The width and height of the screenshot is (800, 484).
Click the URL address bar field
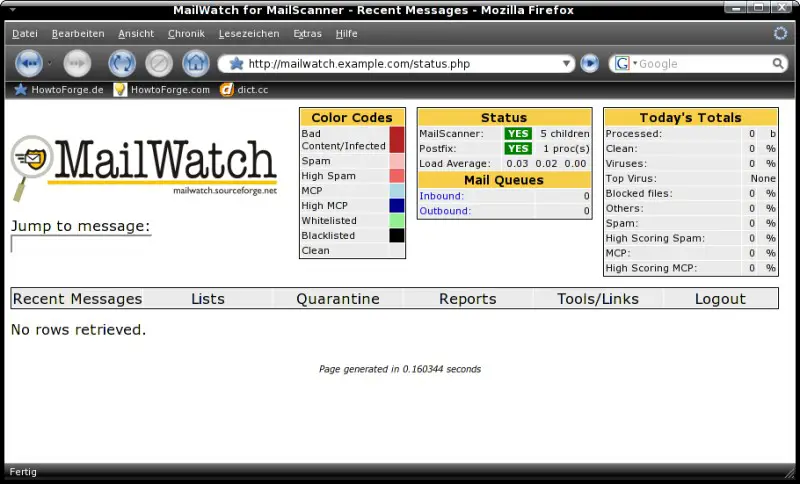tap(395, 64)
